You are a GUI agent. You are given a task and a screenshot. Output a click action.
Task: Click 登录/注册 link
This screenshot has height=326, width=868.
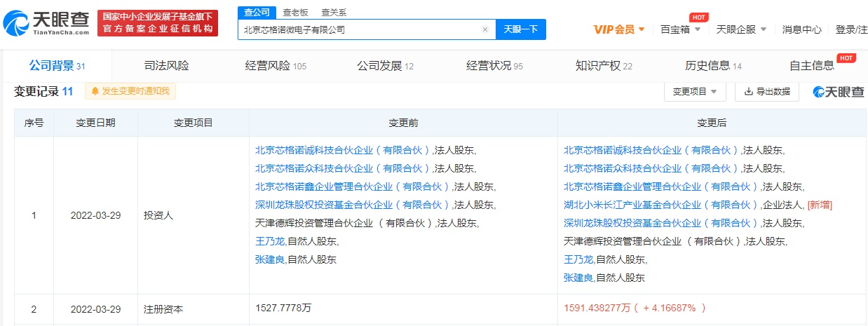851,29
